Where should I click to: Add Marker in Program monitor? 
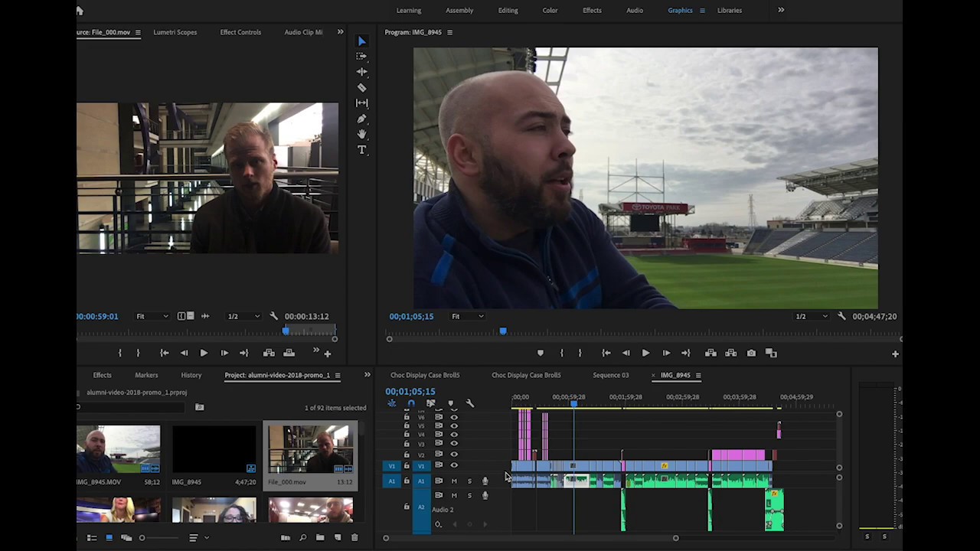pyautogui.click(x=541, y=353)
